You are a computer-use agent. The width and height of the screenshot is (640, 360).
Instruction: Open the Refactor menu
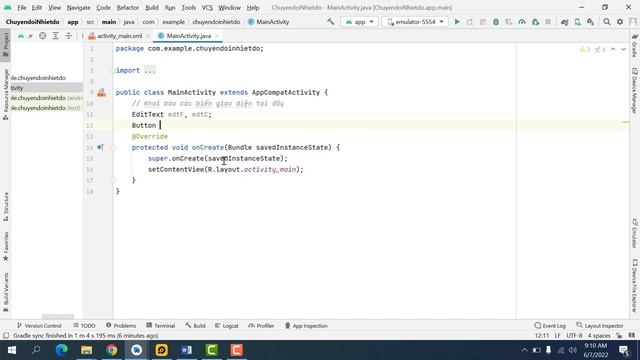click(128, 7)
